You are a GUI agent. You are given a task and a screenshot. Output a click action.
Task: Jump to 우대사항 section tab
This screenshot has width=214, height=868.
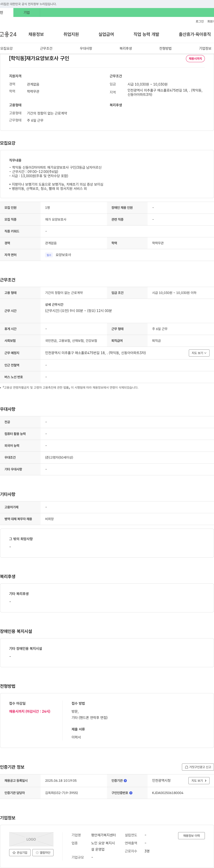(86, 49)
